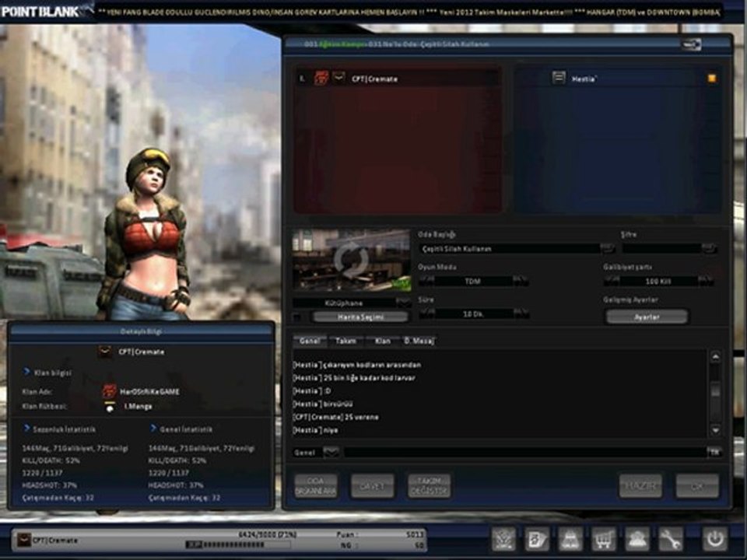Image resolution: width=747 pixels, height=560 pixels.
Task: Toggle the checkbox left of Harita Seçimi
Action: click(x=296, y=317)
